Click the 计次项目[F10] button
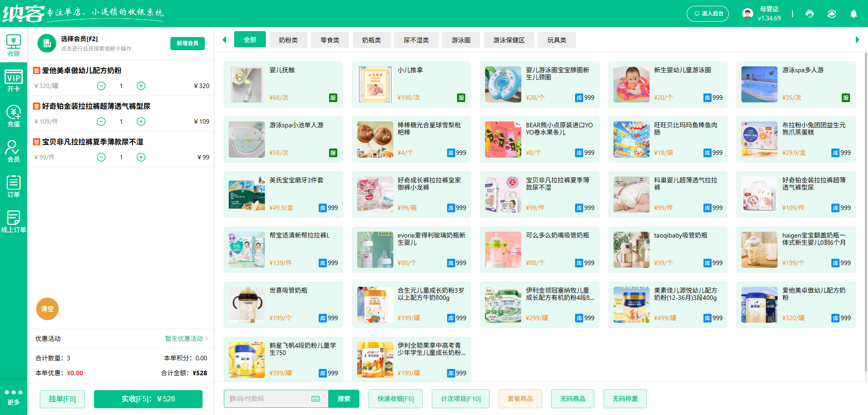 point(461,399)
